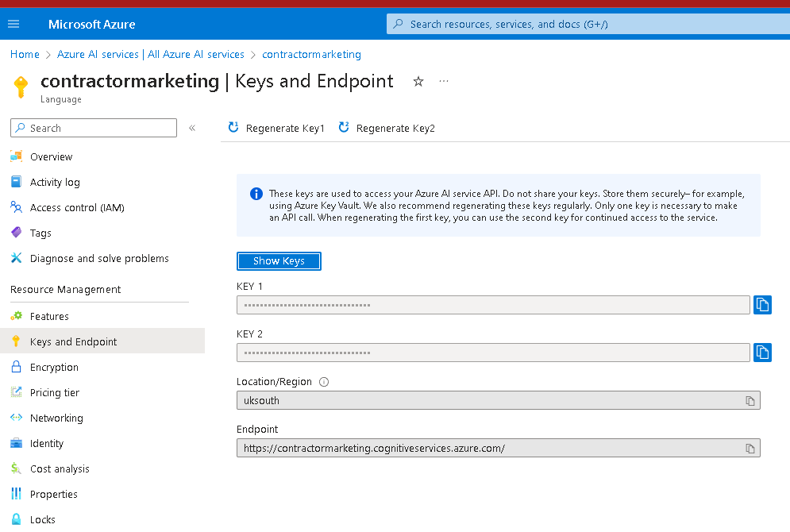Image resolution: width=790 pixels, height=532 pixels.
Task: Open contractormarketing breadcrumb link
Action: [311, 55]
